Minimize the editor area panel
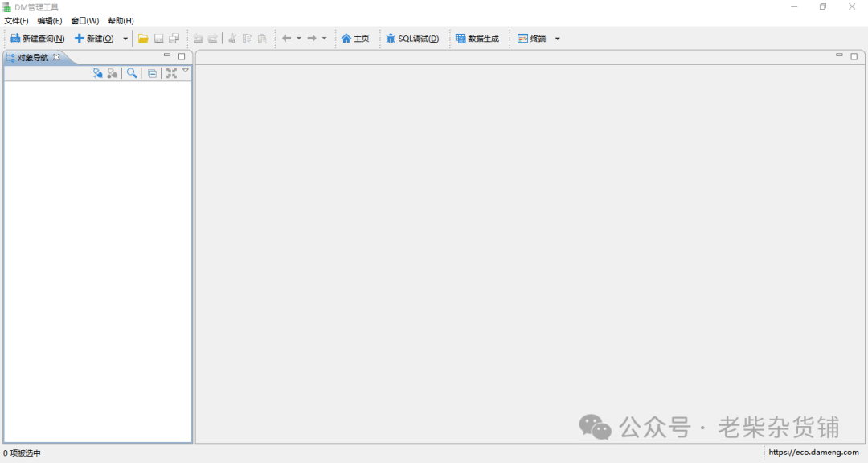This screenshot has width=868, height=463. (839, 55)
